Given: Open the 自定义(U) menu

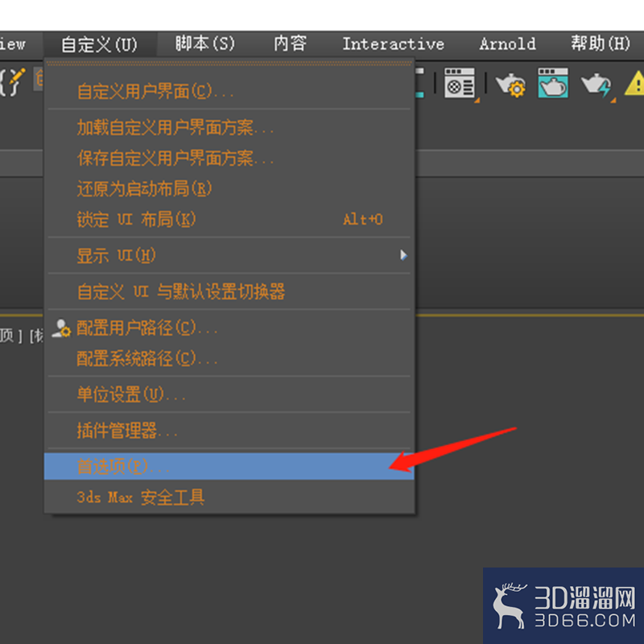Looking at the screenshot, I should click(x=99, y=44).
